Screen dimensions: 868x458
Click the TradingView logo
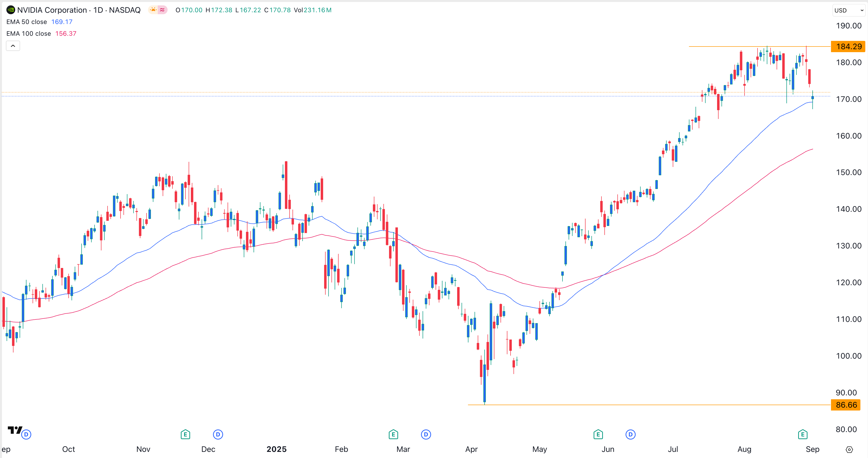(15, 430)
